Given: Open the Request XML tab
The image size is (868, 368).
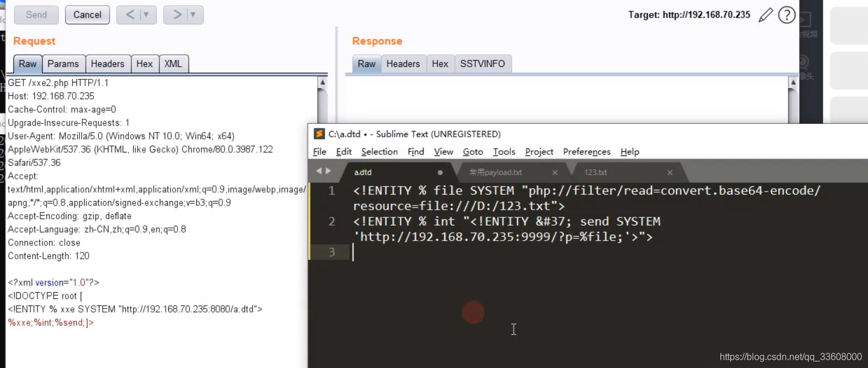Looking at the screenshot, I should (173, 64).
